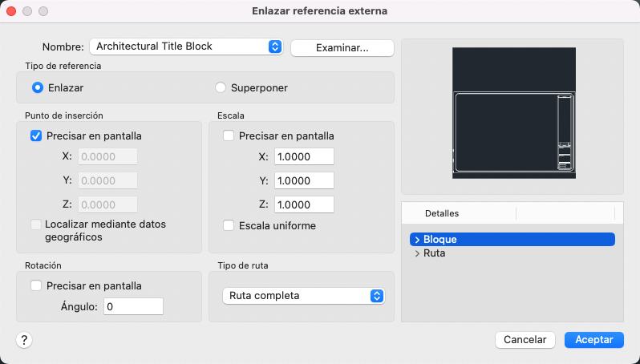The height and width of the screenshot is (364, 640).
Task: Check Precisar en pantalla under Escala
Action: point(229,135)
